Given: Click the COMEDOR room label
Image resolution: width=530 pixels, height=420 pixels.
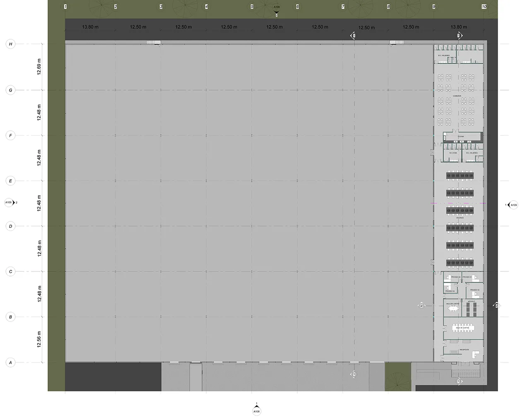Looking at the screenshot, I should [x=457, y=95].
